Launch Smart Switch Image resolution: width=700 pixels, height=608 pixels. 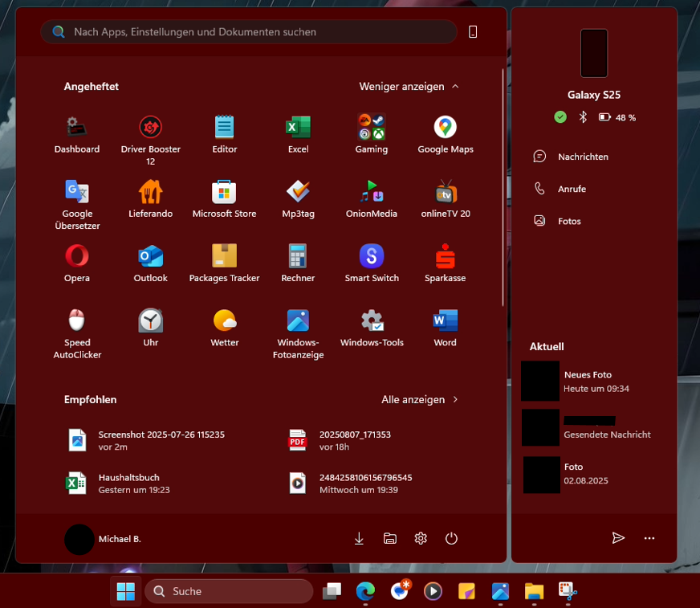coord(372,263)
